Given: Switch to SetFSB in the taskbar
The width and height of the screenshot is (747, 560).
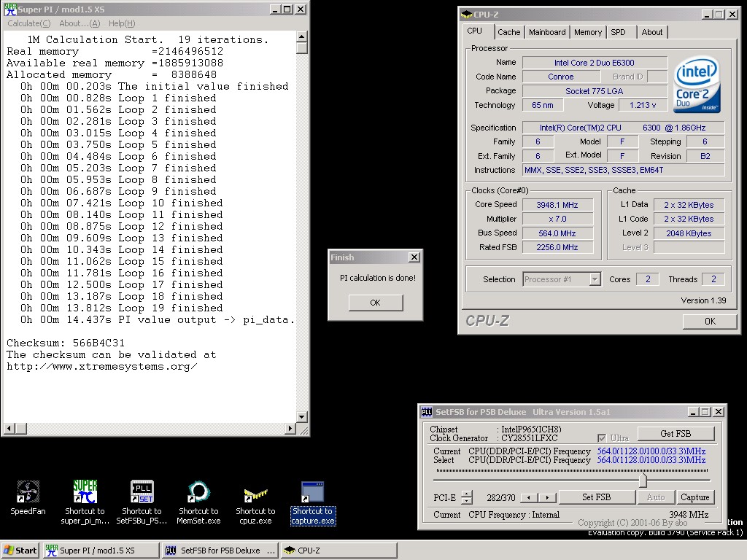Looking at the screenshot, I should click(x=220, y=551).
